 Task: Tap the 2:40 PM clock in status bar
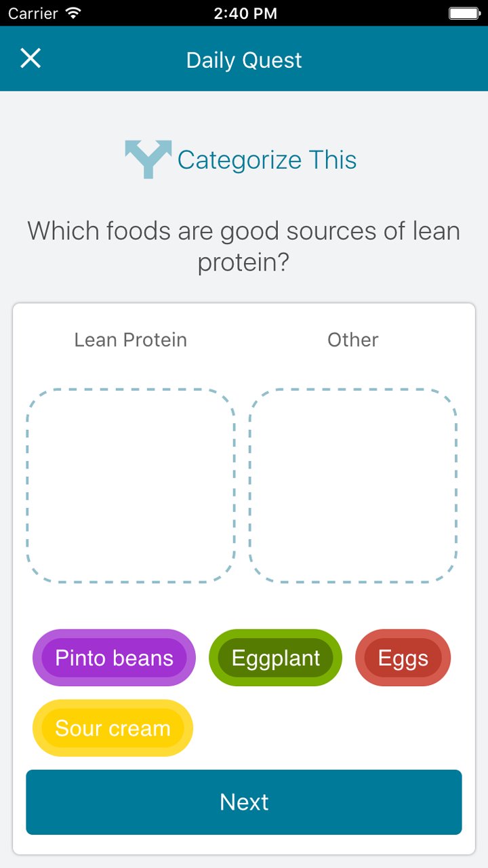245,13
